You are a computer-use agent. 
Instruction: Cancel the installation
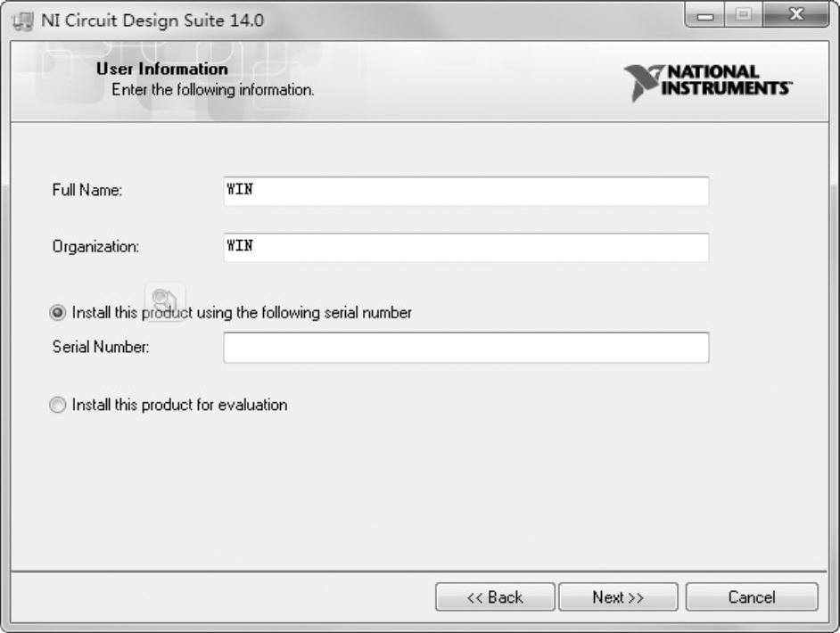(x=752, y=597)
